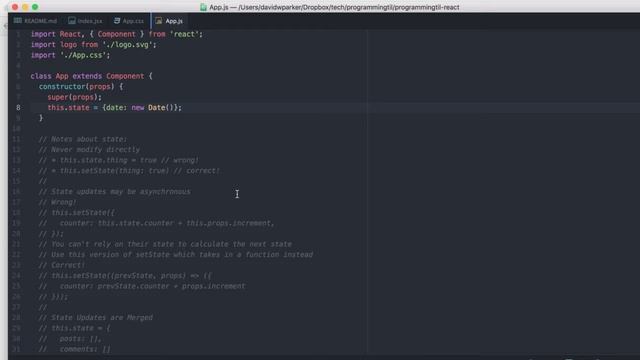Click the "import React" line of code
This screenshot has height=360, width=640.
117,34
